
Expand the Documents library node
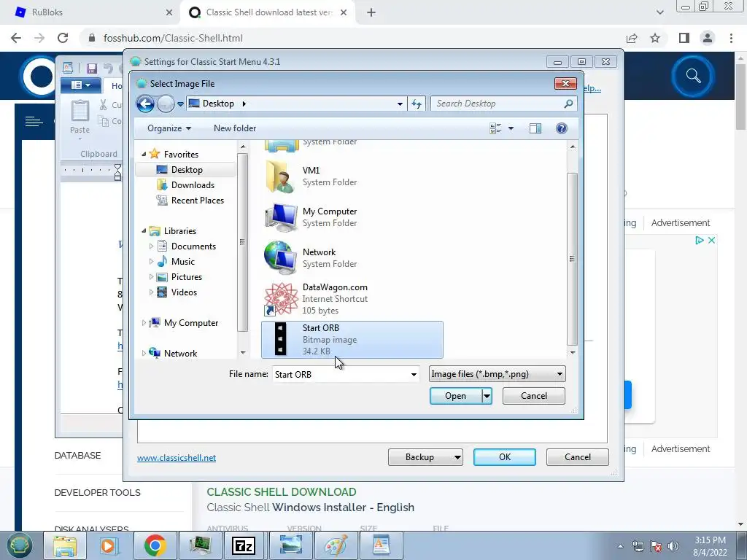coord(151,246)
